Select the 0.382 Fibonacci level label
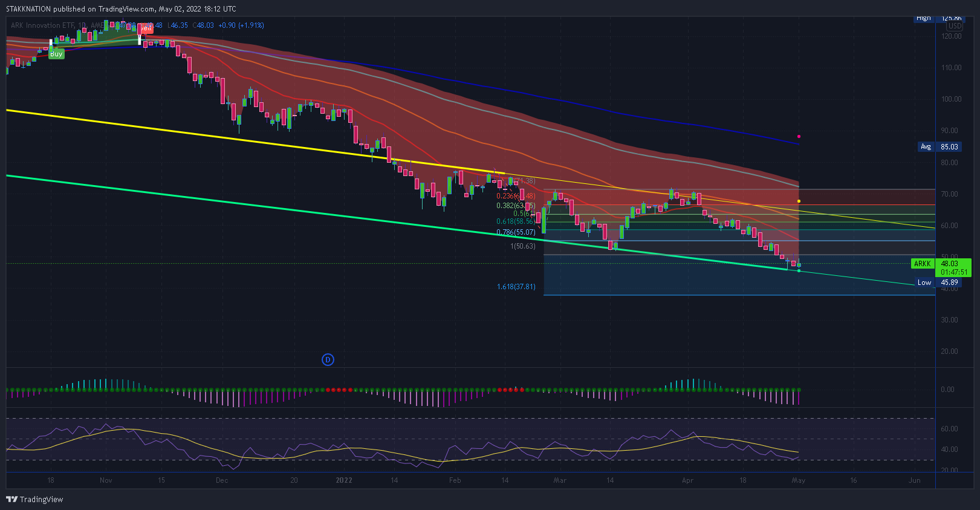Image resolution: width=980 pixels, height=510 pixels. click(516, 206)
